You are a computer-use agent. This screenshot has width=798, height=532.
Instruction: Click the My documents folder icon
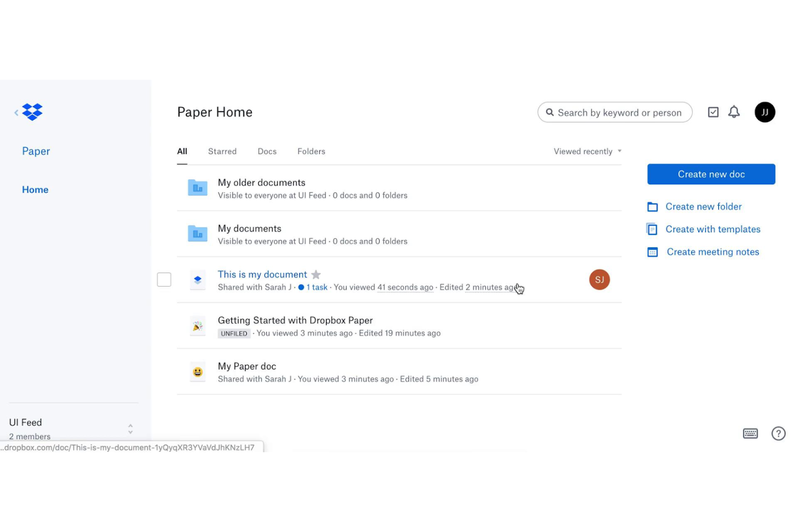point(197,233)
